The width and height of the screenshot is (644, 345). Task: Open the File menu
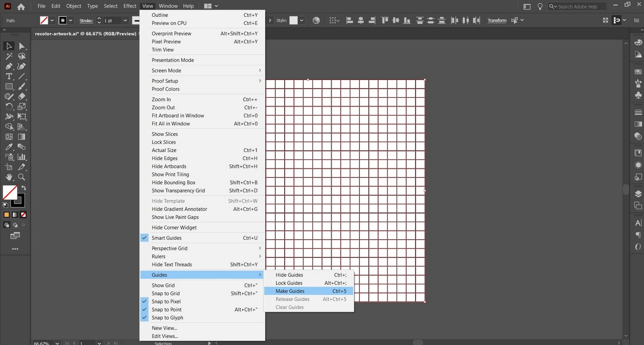click(x=41, y=6)
